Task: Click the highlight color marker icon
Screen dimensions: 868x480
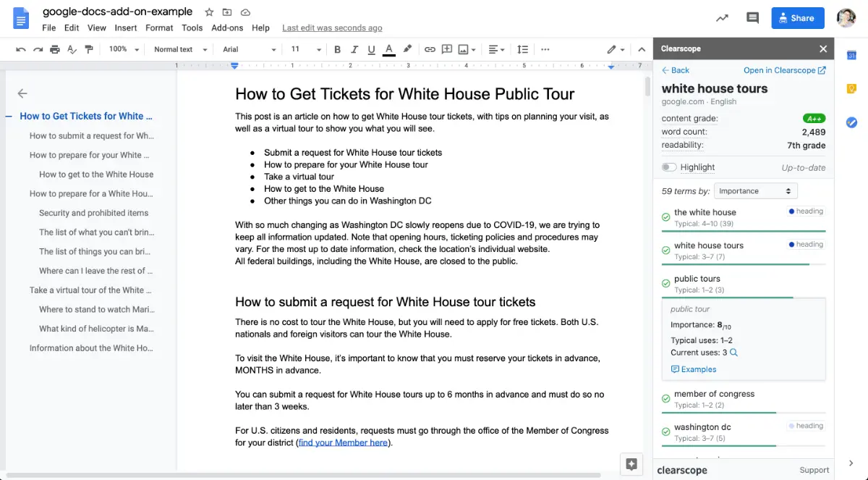Action: click(407, 49)
